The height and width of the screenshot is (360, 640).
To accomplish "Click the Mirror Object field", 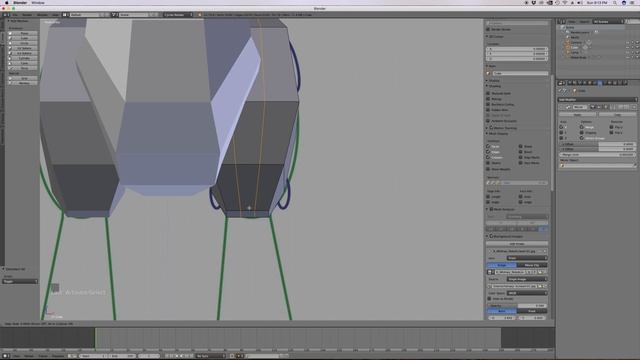I will click(x=597, y=165).
